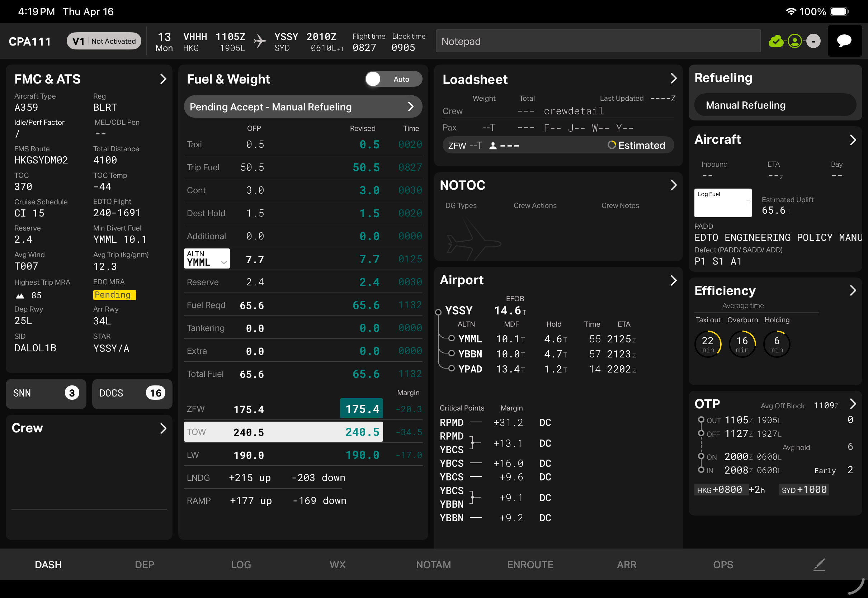Tap the Log Fuel input box

723,203
